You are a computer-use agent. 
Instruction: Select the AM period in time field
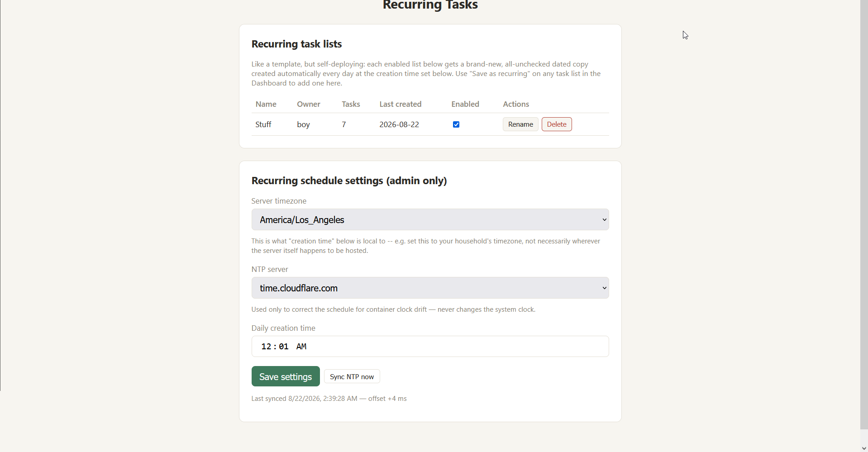(x=301, y=347)
